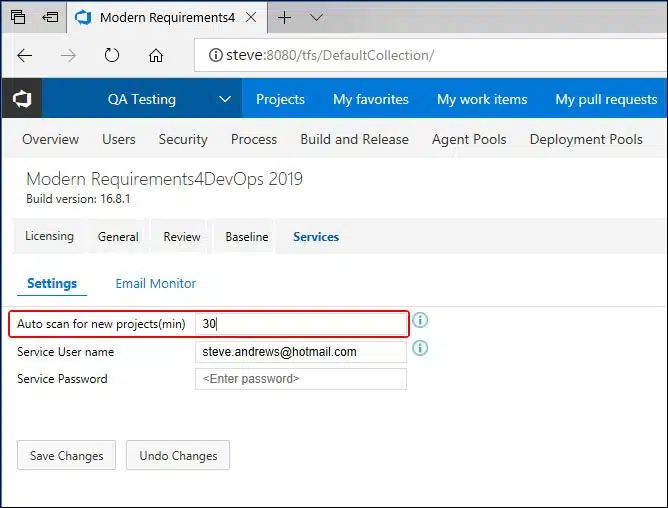
Task: Open new tab with plus icon
Action: pyautogui.click(x=285, y=17)
